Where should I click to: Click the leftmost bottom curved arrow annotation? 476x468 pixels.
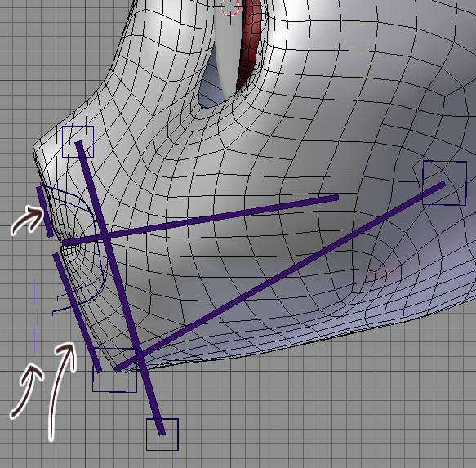click(x=26, y=391)
